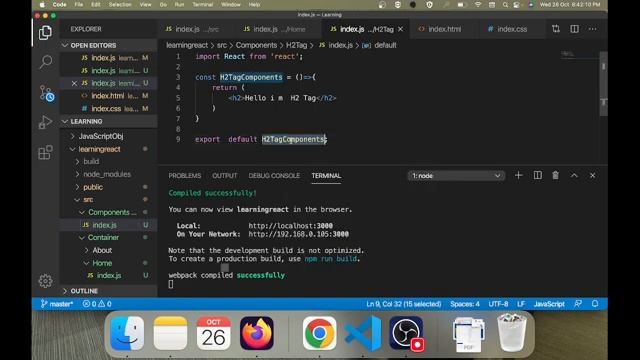The width and height of the screenshot is (640, 360).
Task: Collapse the Container folder
Action: click(x=103, y=237)
